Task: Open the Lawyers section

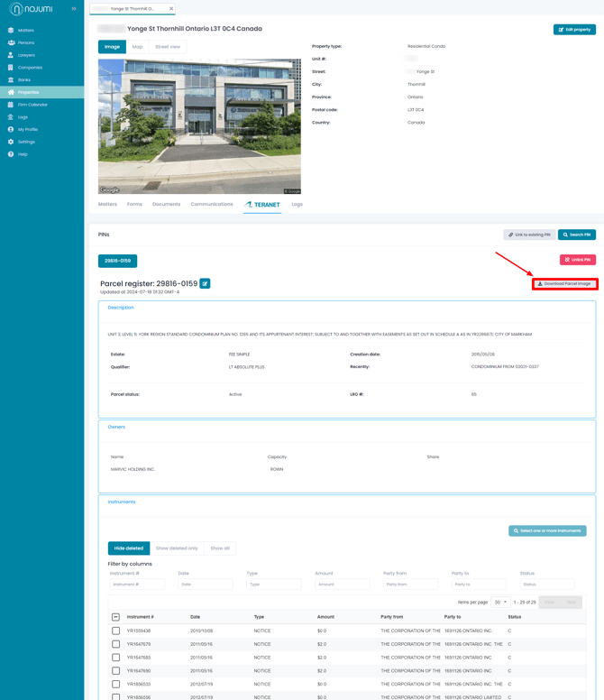Action: coord(26,55)
